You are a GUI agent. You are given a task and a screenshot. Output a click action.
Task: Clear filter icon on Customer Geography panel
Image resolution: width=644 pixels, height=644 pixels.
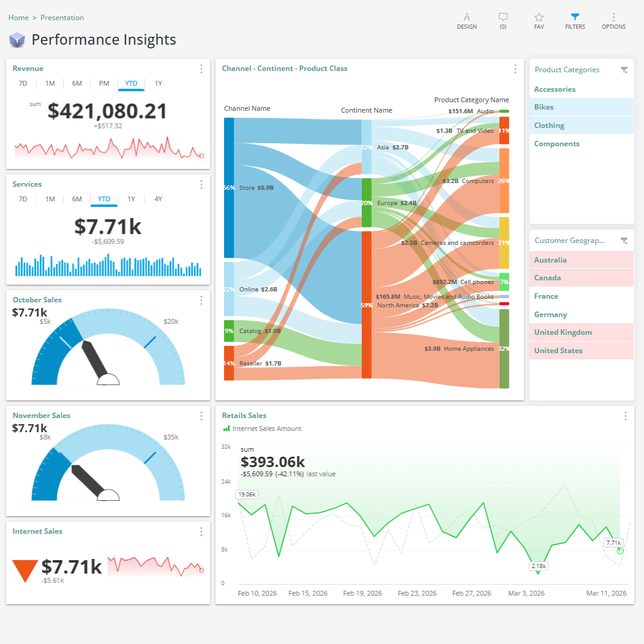pyautogui.click(x=624, y=241)
